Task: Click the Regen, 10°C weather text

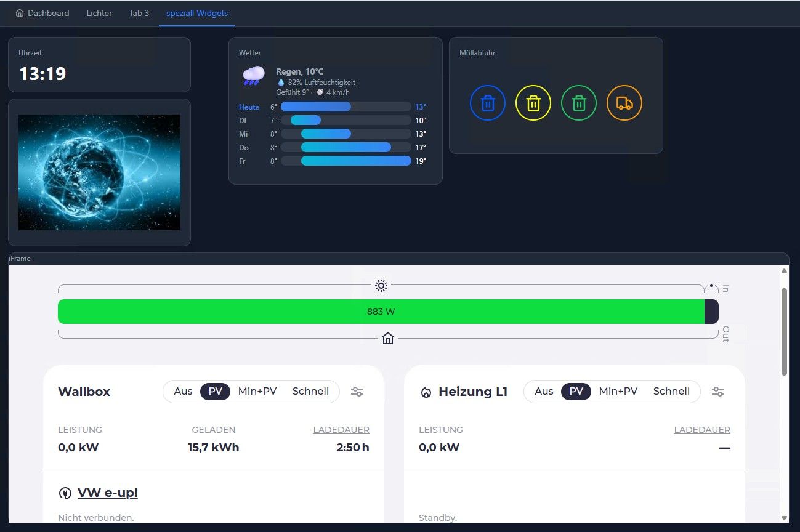Action: tap(300, 71)
